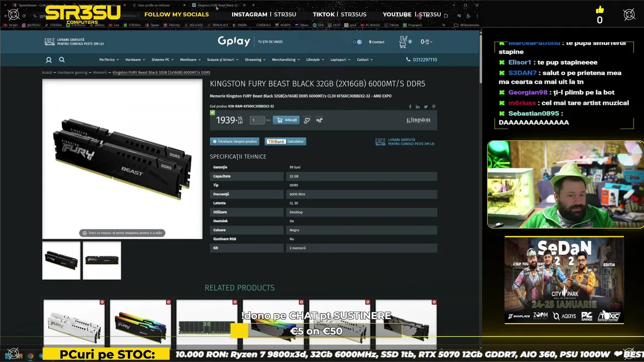Click the '6000 MHz' frequency value
Viewport: 644px width, 362px height.
(297, 194)
